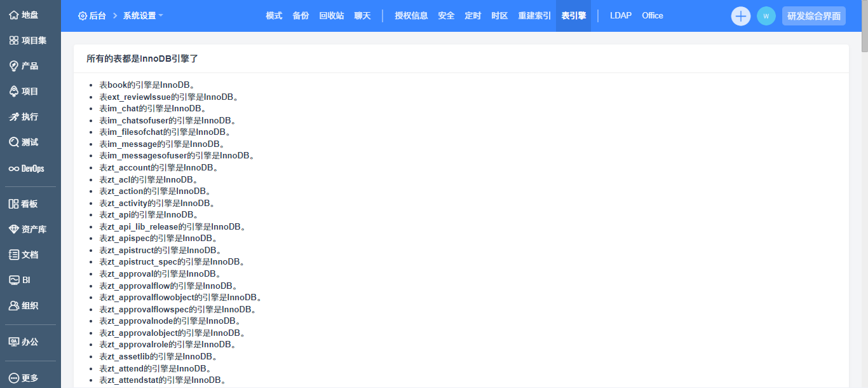
Task: Open the 聊天 tab
Action: [x=362, y=16]
